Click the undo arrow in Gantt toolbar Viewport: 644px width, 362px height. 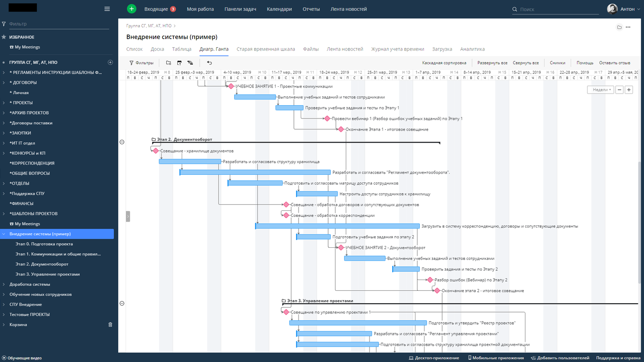point(210,63)
